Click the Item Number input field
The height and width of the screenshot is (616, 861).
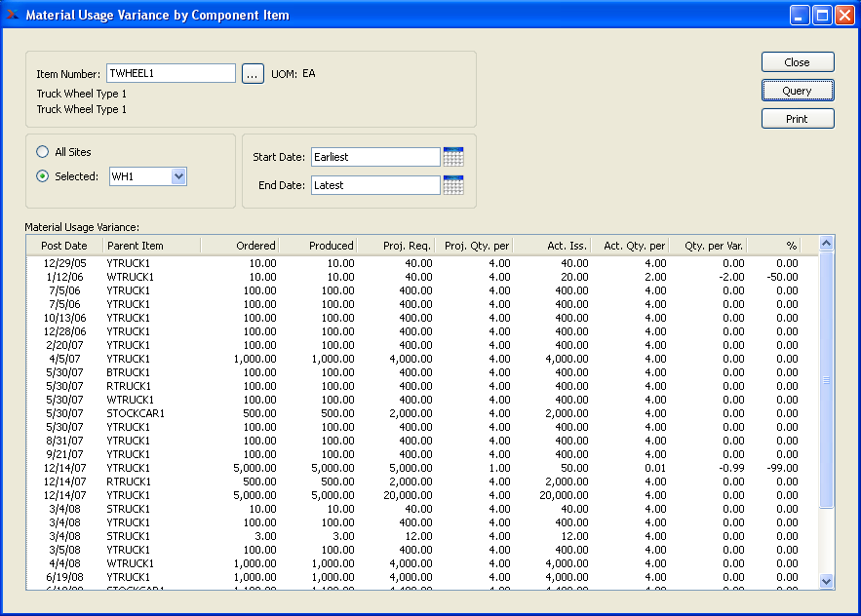170,73
